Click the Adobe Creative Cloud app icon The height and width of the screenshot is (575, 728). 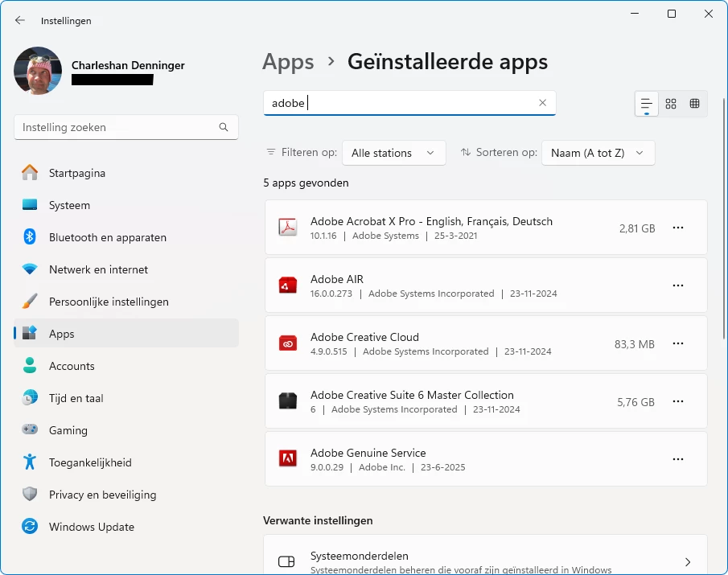(288, 343)
